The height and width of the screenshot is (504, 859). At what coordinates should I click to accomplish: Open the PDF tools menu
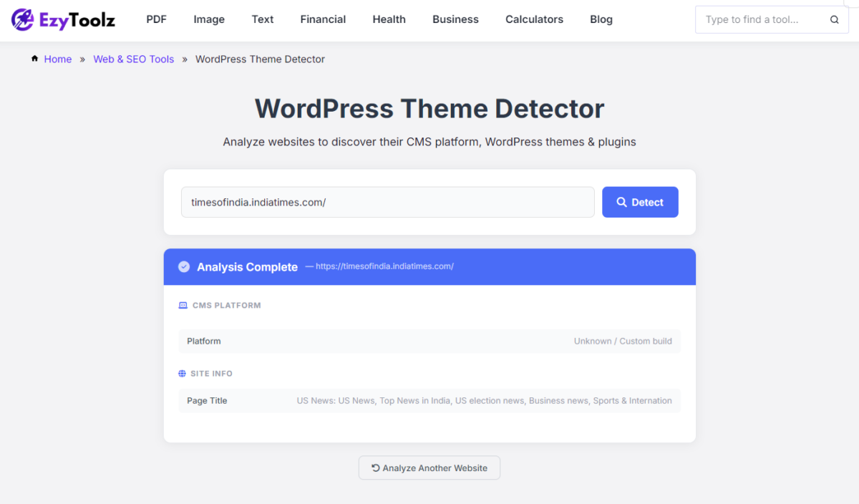coord(156,19)
